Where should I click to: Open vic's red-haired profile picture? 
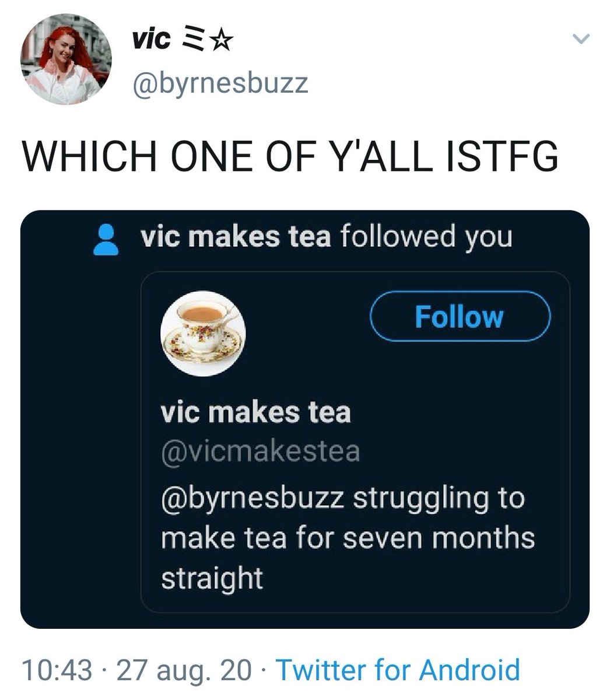tap(66, 59)
